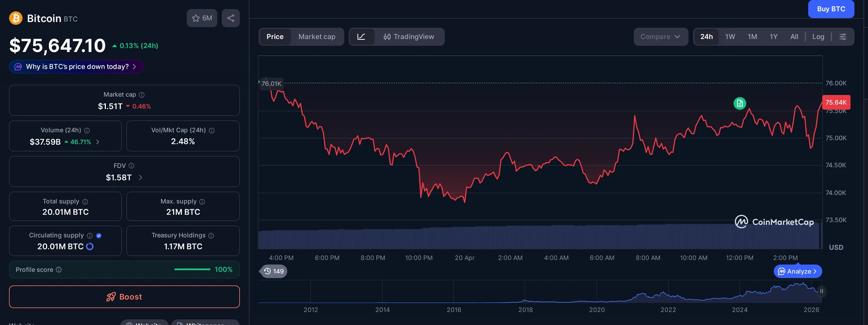Open Profile score info icon
Screen dimensions: 868x325
(x=59, y=270)
